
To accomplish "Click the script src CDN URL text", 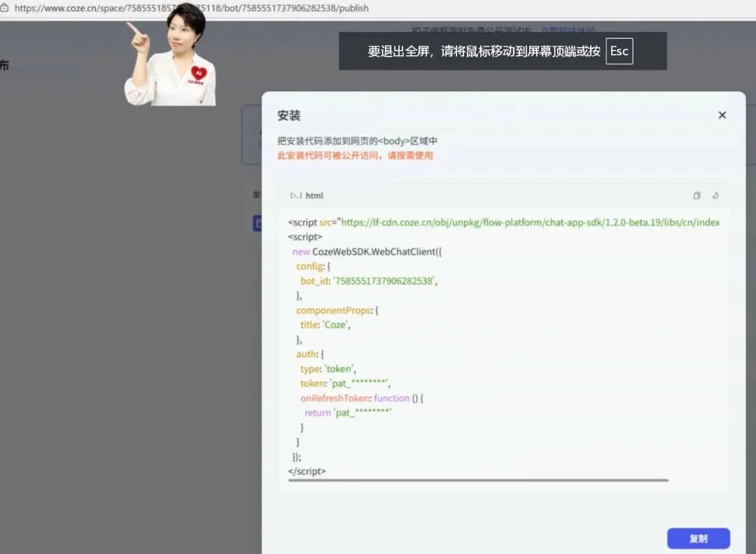I will tap(530, 223).
